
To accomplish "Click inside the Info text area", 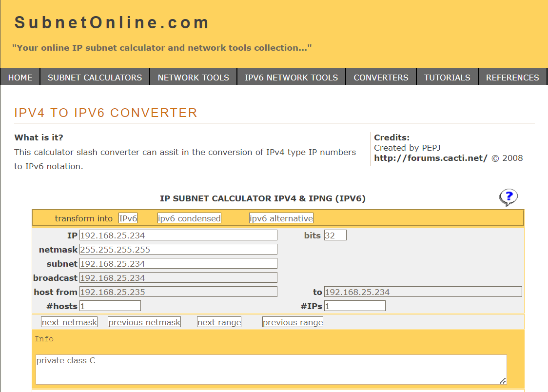I will click(x=271, y=370).
